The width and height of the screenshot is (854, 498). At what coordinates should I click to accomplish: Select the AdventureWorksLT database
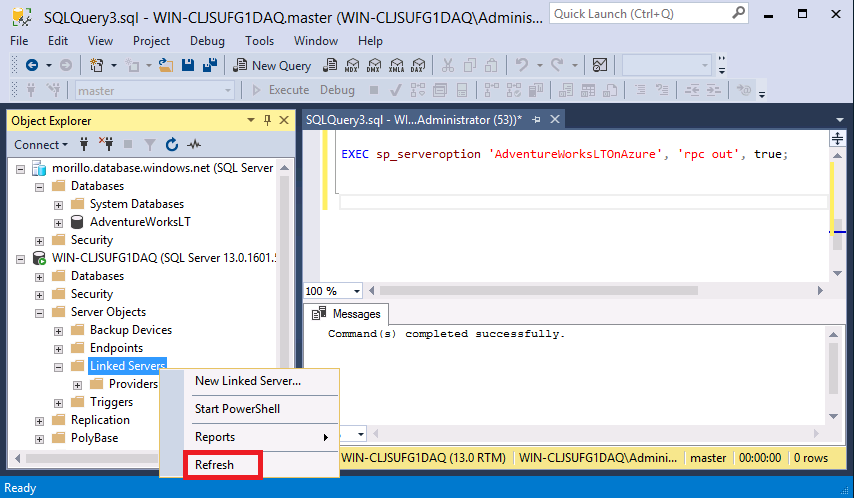pos(140,222)
